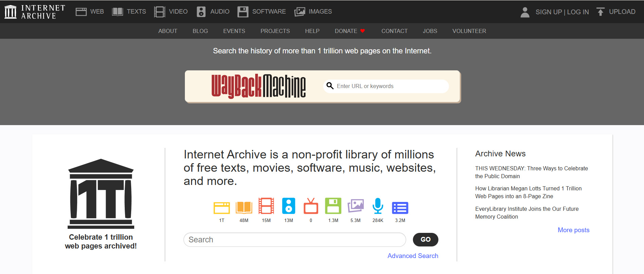Click the VIDEO label in top navbar
The image size is (644, 274).
(x=178, y=12)
